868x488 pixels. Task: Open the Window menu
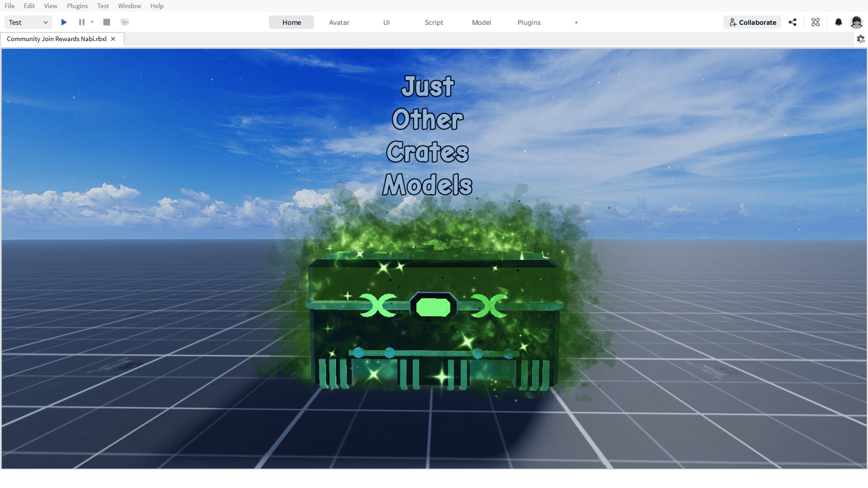pos(130,6)
